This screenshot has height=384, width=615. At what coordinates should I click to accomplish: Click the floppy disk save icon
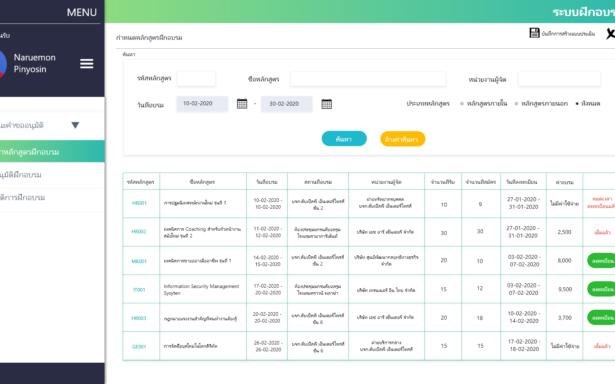pos(534,33)
